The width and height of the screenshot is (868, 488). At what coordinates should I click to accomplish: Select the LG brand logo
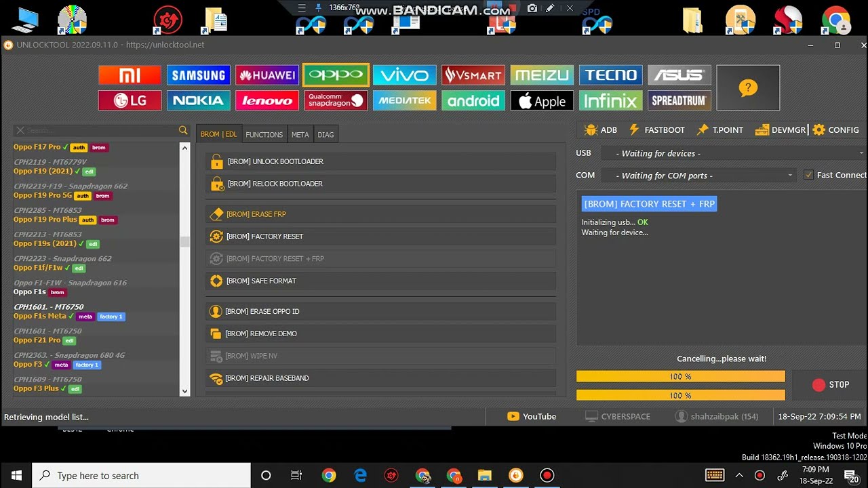[x=130, y=100]
